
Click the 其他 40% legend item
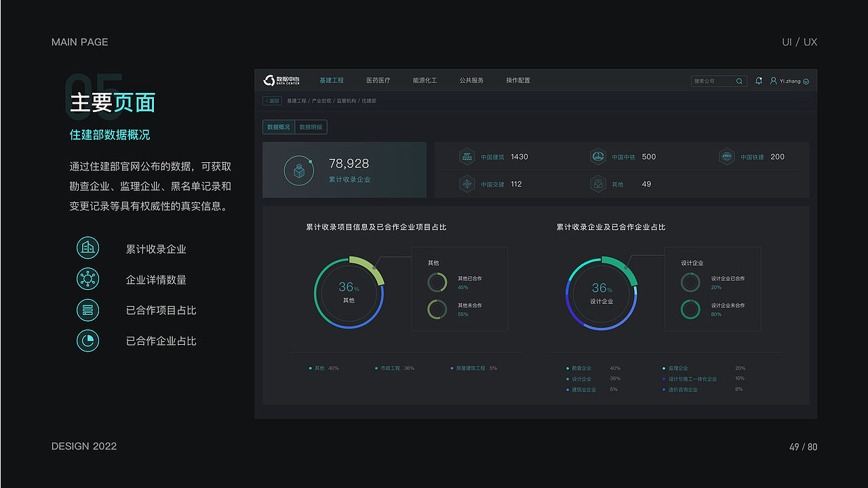pyautogui.click(x=324, y=368)
